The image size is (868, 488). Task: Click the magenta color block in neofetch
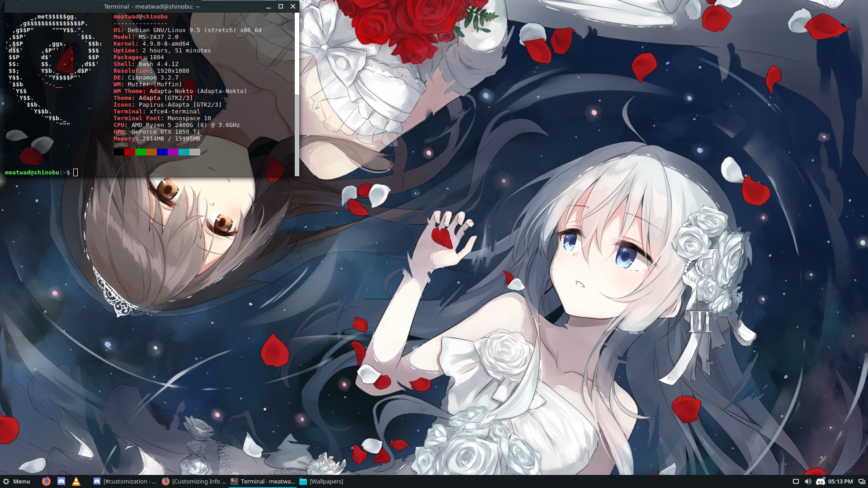[173, 152]
